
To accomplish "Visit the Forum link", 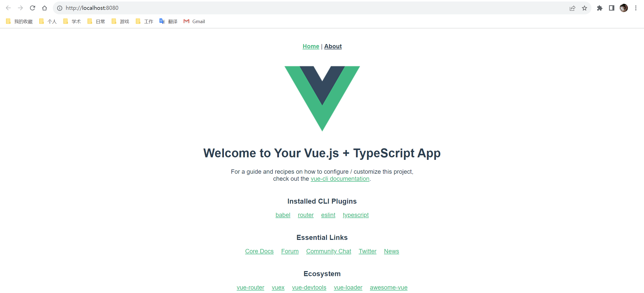I will (x=290, y=251).
